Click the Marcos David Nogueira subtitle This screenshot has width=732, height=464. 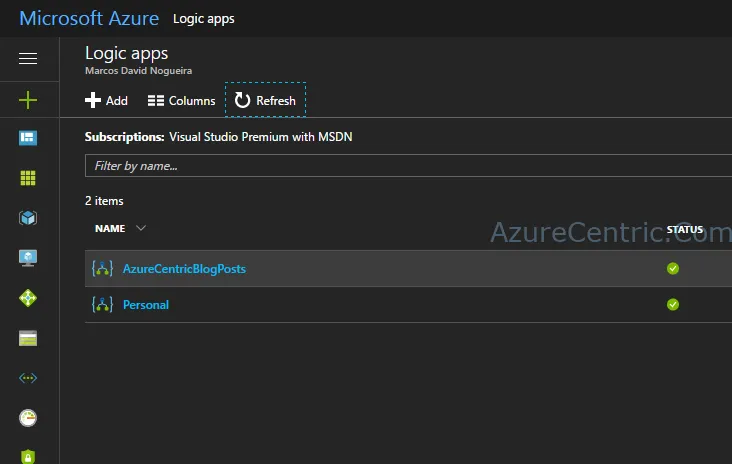[138, 70]
